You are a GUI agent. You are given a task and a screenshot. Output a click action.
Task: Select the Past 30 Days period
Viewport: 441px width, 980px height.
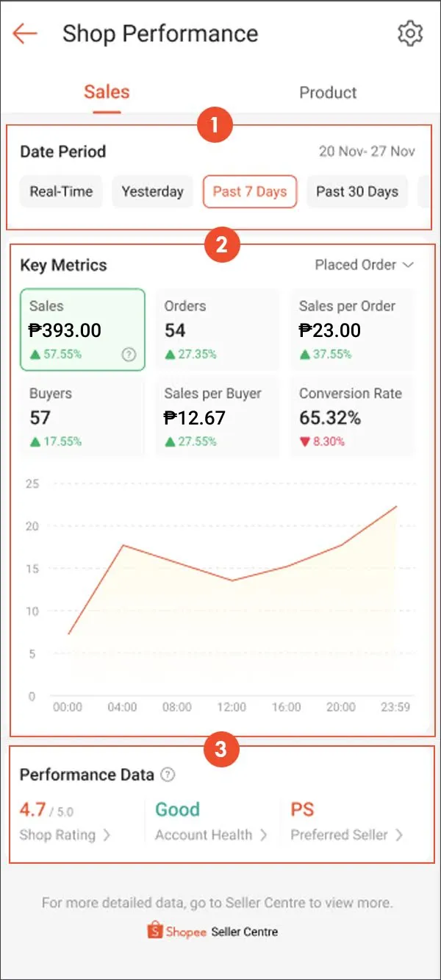click(x=356, y=192)
